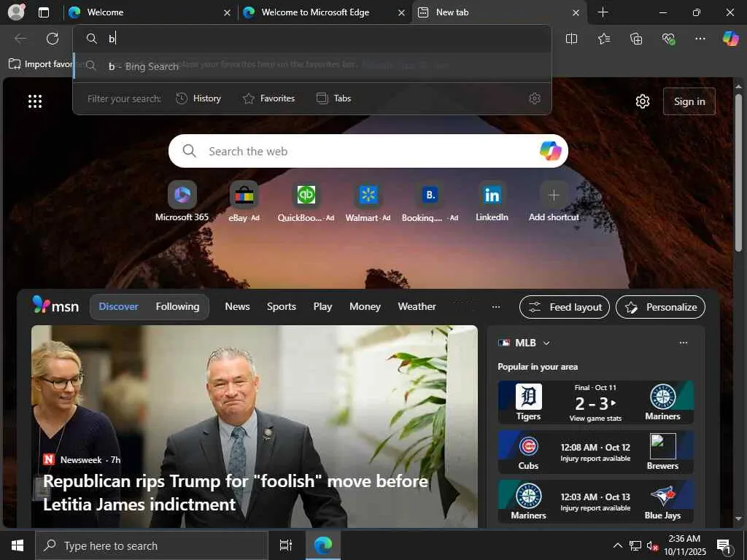The height and width of the screenshot is (560, 747).
Task: Open the Weather category
Action: pyautogui.click(x=417, y=307)
